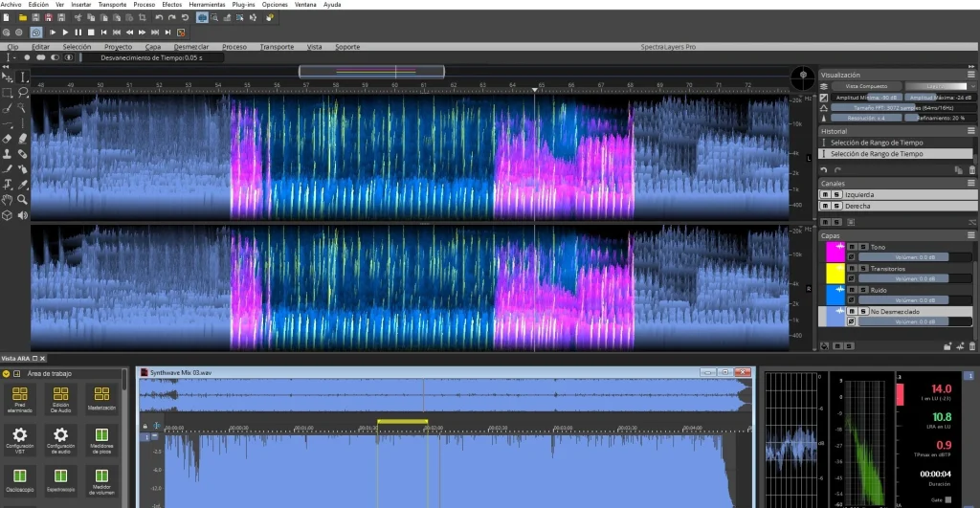Screen dimensions: 980x508
Task: Open the color map gradient dropdown
Action: [940, 86]
